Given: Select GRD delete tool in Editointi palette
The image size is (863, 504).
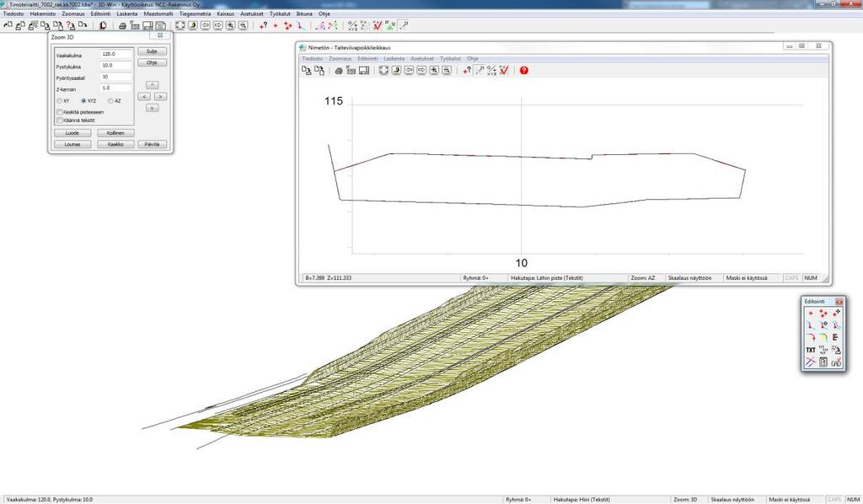Looking at the screenshot, I should (x=836, y=362).
